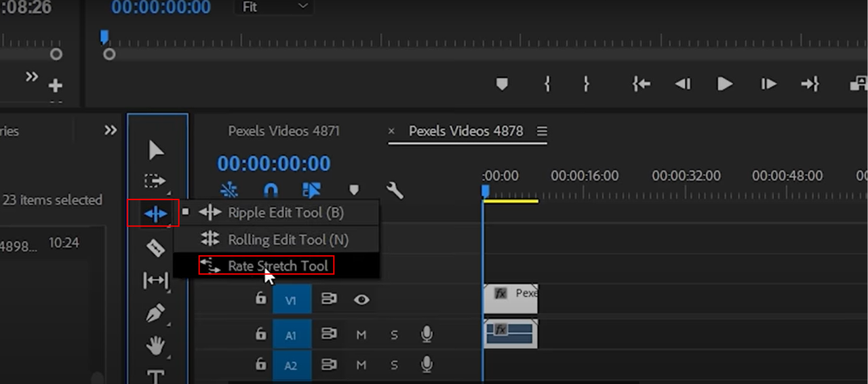The width and height of the screenshot is (868, 384).
Task: Select the Type tool
Action: [x=156, y=377]
